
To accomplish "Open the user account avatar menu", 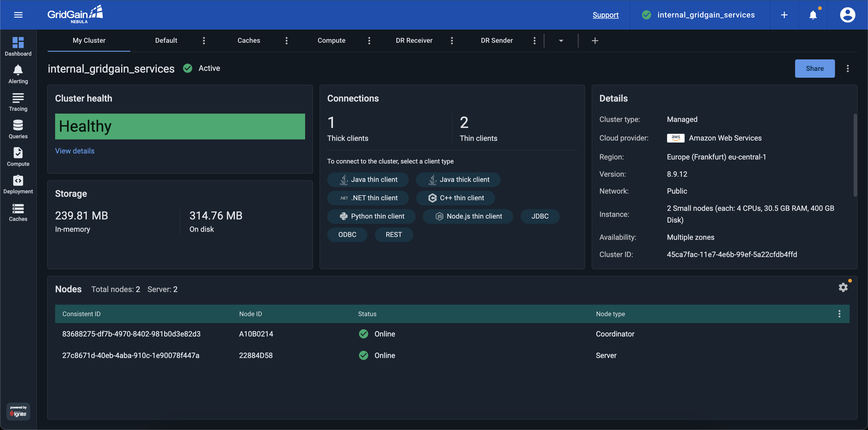I will coord(847,15).
